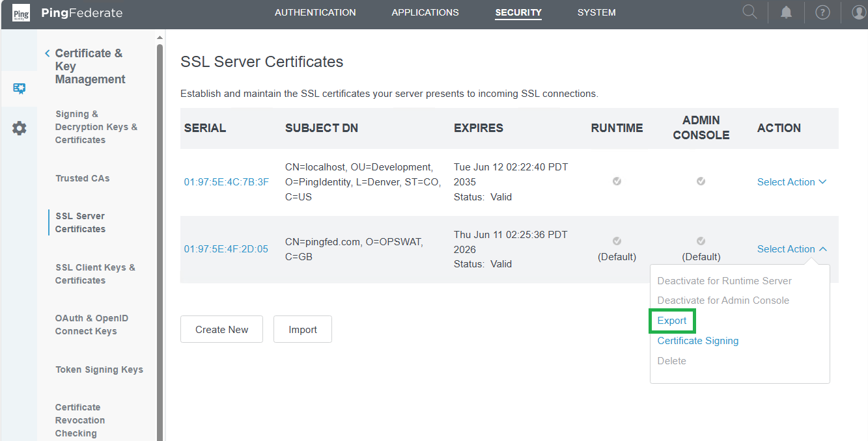Click the Certificate & Key Management heading

click(90, 66)
